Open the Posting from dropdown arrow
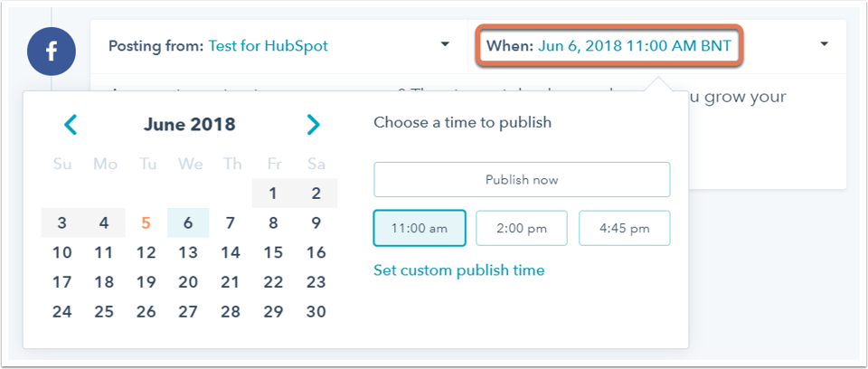868x369 pixels. (445, 44)
